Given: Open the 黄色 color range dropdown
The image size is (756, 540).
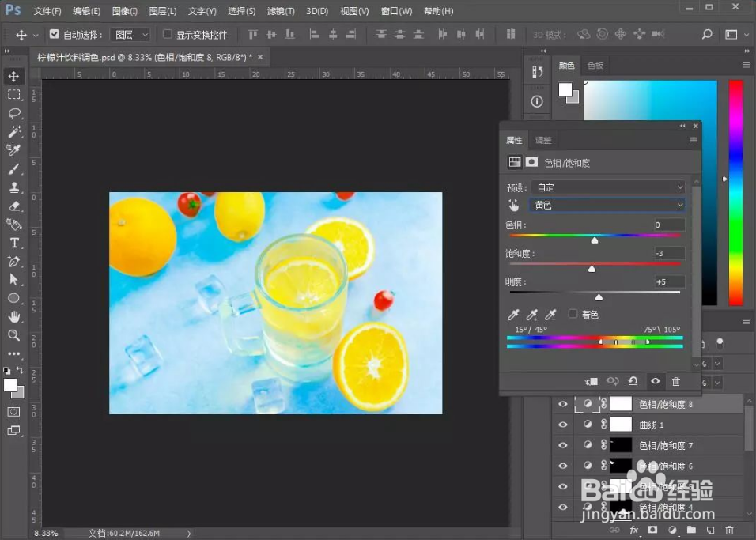Looking at the screenshot, I should click(x=607, y=205).
